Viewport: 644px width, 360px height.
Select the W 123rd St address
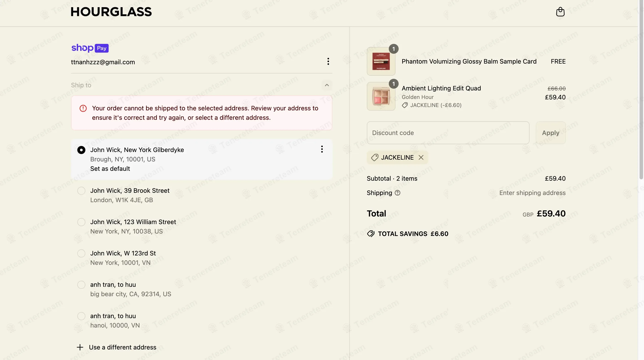[x=81, y=254]
